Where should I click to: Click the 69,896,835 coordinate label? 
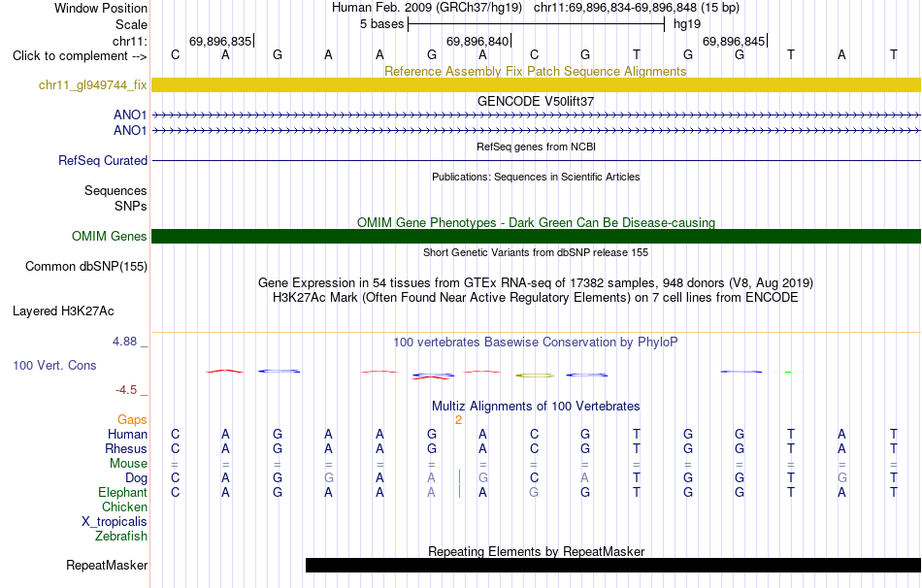tap(220, 41)
